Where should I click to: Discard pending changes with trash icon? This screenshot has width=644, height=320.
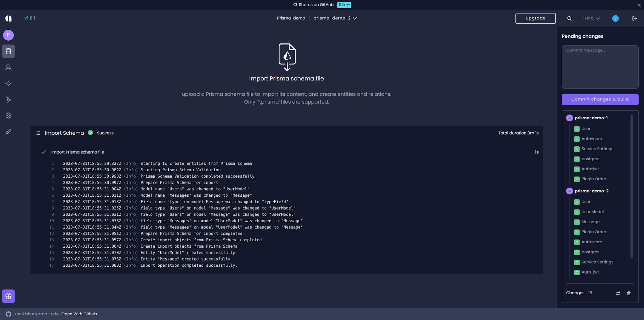[629, 293]
